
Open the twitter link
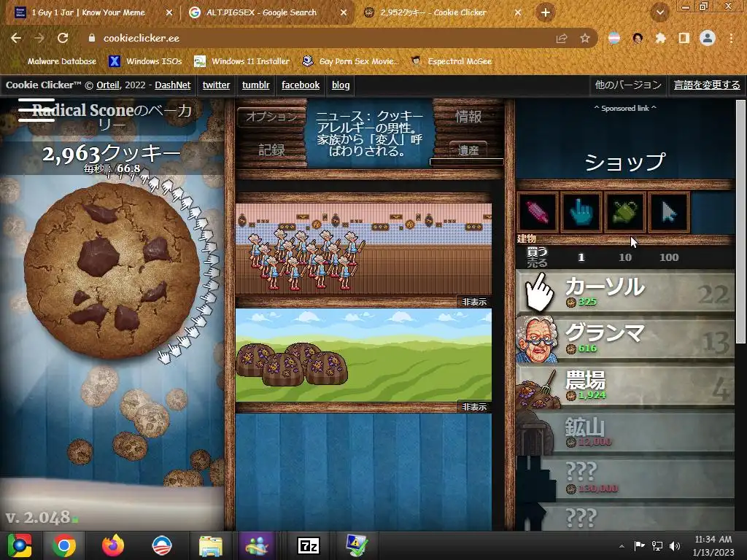[216, 85]
